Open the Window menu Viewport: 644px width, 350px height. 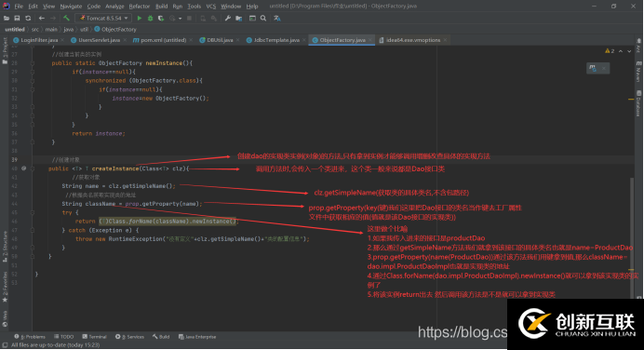pos(231,7)
